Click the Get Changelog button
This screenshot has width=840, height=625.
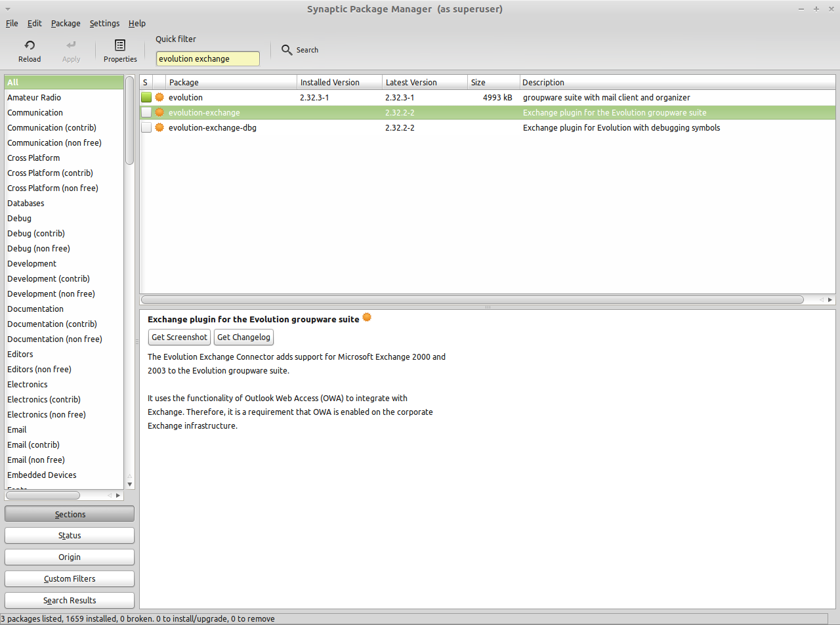[x=243, y=337]
